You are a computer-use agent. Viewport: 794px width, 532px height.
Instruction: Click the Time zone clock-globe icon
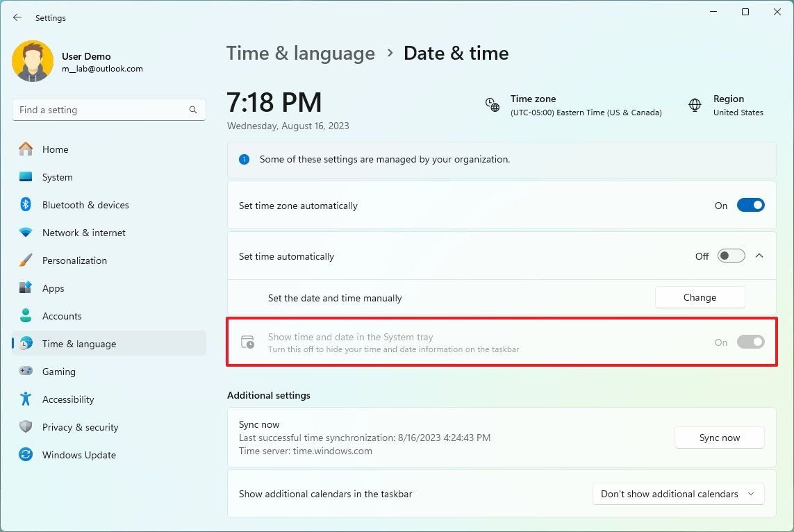click(x=493, y=105)
